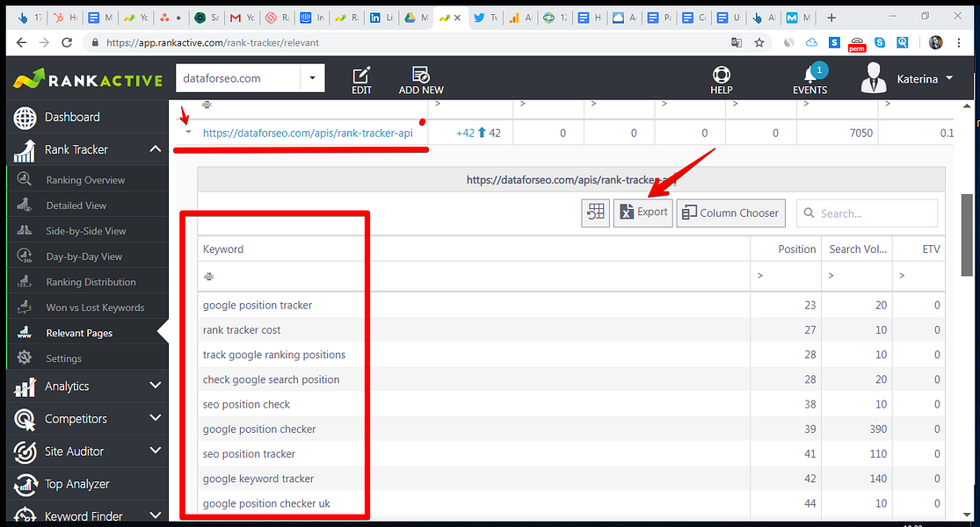The image size is (980, 527).
Task: Open the Column Chooser
Action: (x=730, y=213)
